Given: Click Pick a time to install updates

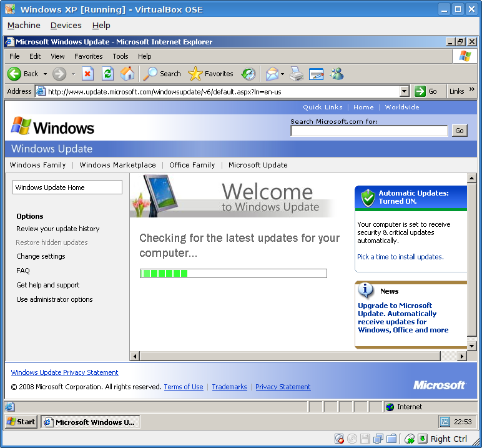Looking at the screenshot, I should [400, 257].
